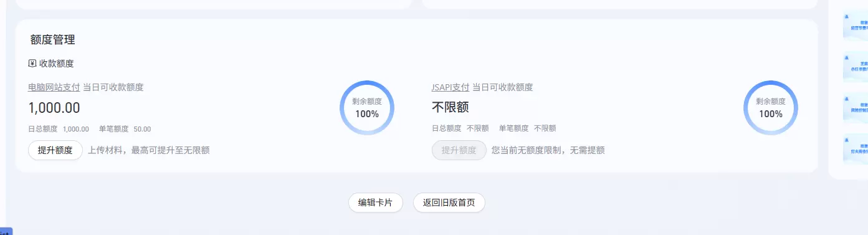Click the yen icon beside 收款额度

tap(32, 63)
